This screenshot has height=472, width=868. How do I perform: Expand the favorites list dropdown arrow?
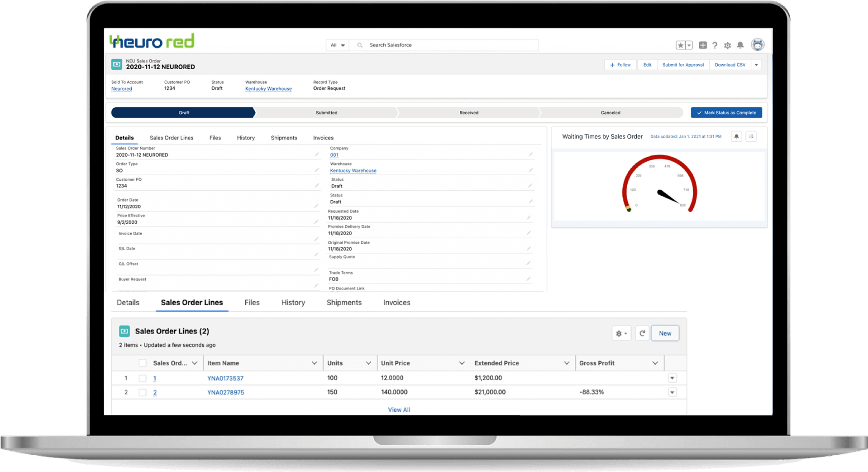pos(689,45)
